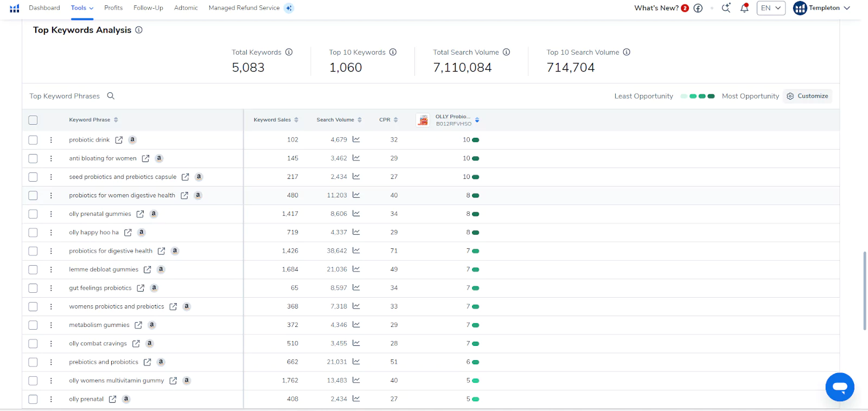The width and height of the screenshot is (868, 411).
Task: Click search icon beside Top Keyword Phrases
Action: [x=111, y=96]
